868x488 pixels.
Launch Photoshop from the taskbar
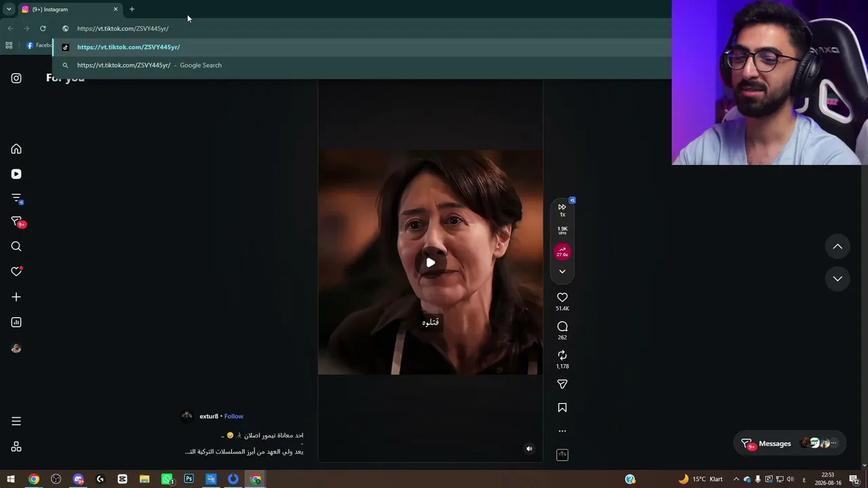pos(189,479)
